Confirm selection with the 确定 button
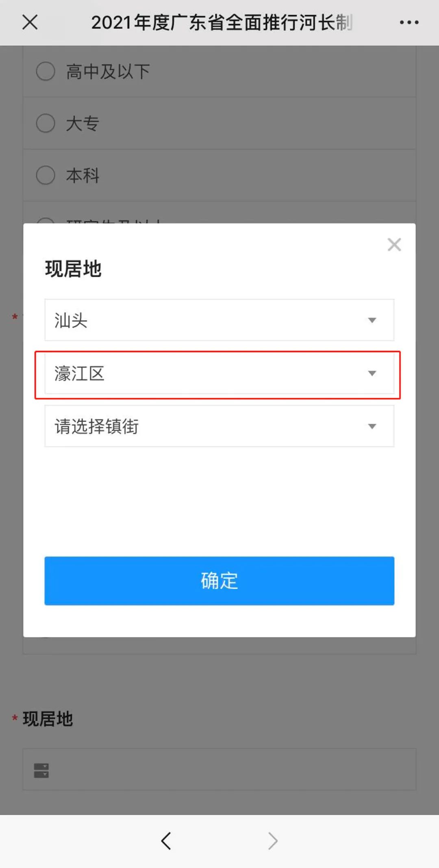This screenshot has height=868, width=439. pos(219,581)
